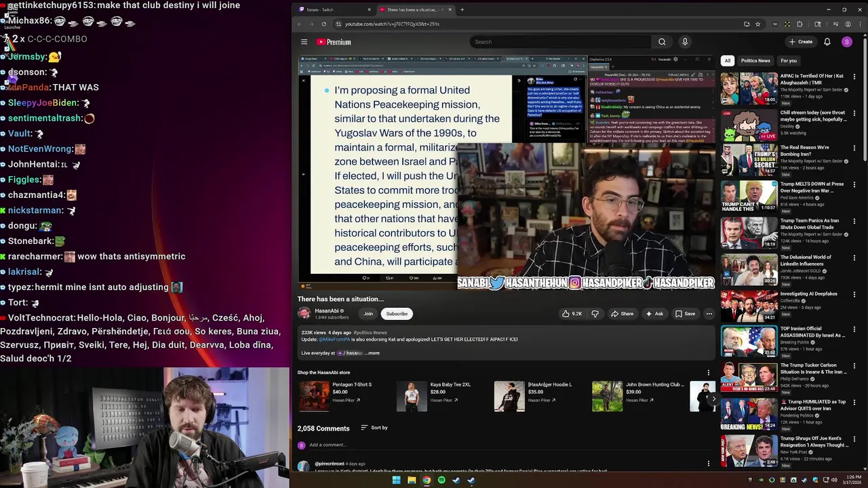
Task: Open Windows Start menu
Action: click(x=396, y=481)
